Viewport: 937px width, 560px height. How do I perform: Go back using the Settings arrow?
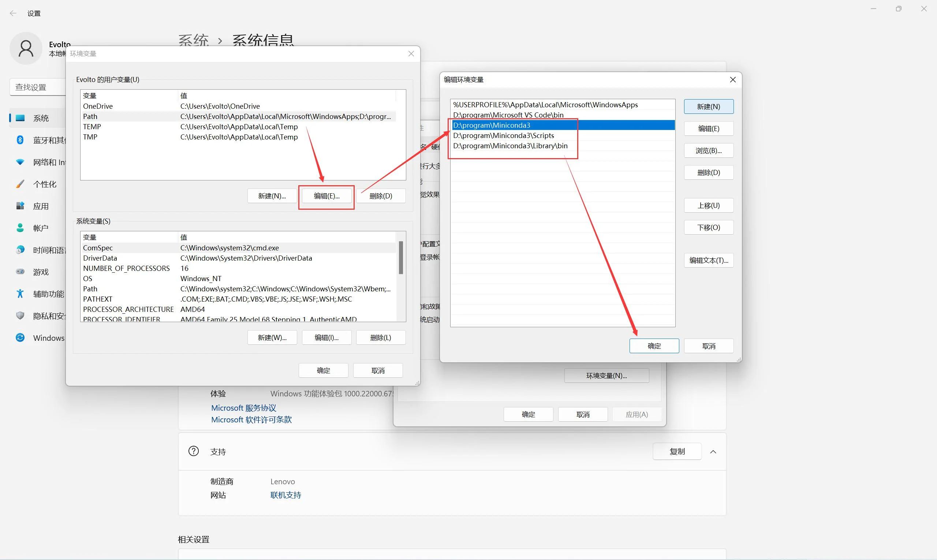point(13,13)
